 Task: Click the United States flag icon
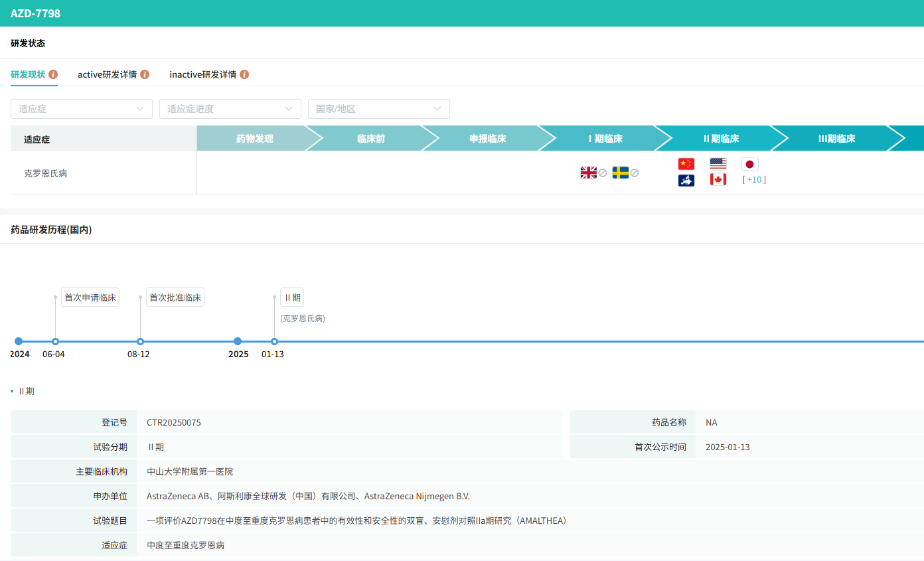click(718, 164)
